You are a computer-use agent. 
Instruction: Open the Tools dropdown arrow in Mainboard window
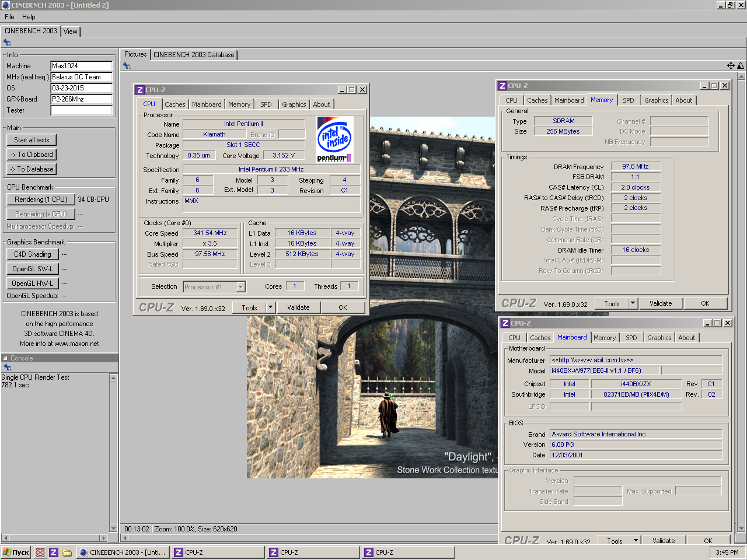point(636,541)
